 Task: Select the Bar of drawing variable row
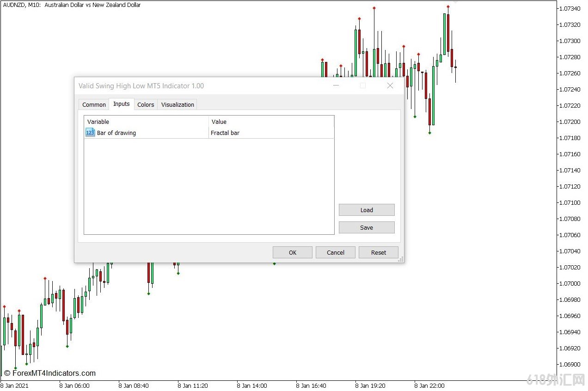point(116,133)
